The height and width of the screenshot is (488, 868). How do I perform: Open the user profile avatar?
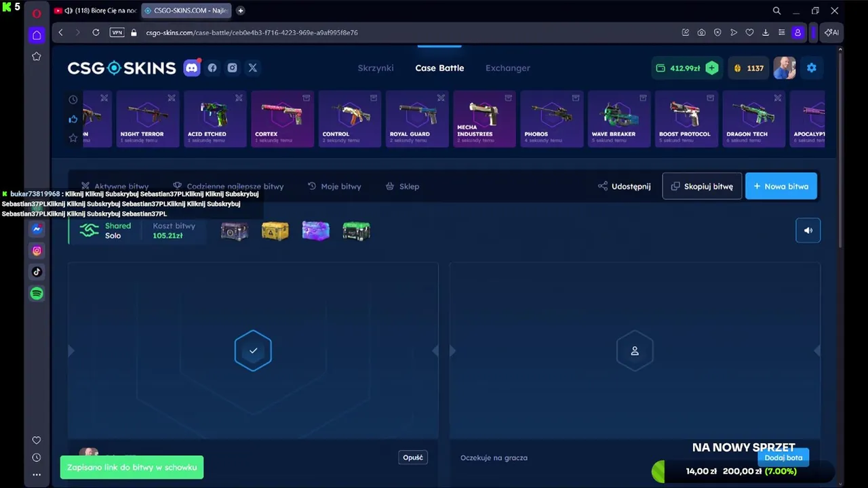[785, 68]
